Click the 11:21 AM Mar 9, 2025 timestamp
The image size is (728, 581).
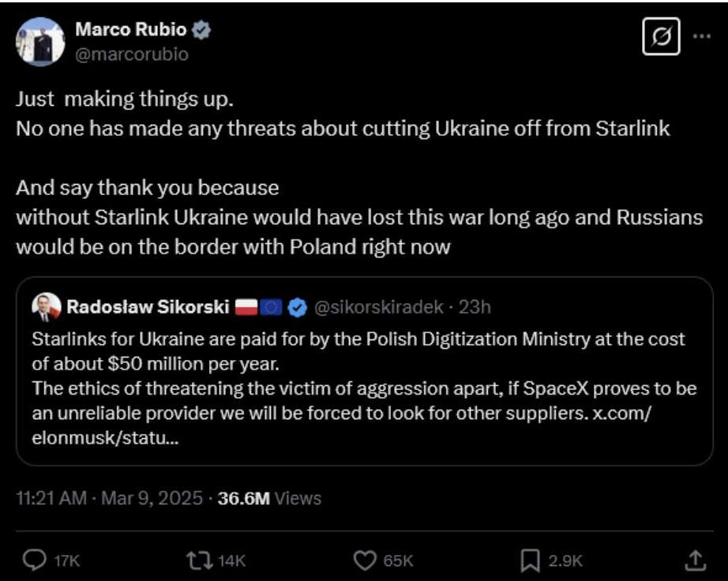point(111,498)
